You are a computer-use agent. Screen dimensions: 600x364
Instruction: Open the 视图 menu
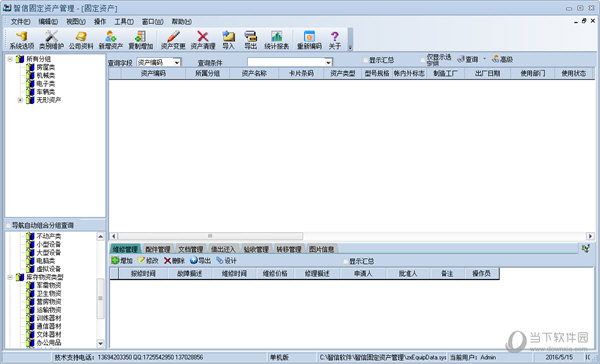76,22
